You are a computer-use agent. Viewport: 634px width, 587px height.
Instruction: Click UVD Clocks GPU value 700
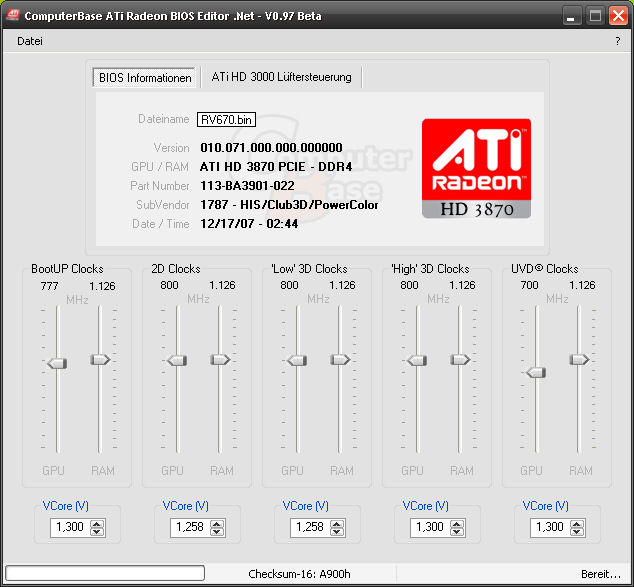click(529, 285)
